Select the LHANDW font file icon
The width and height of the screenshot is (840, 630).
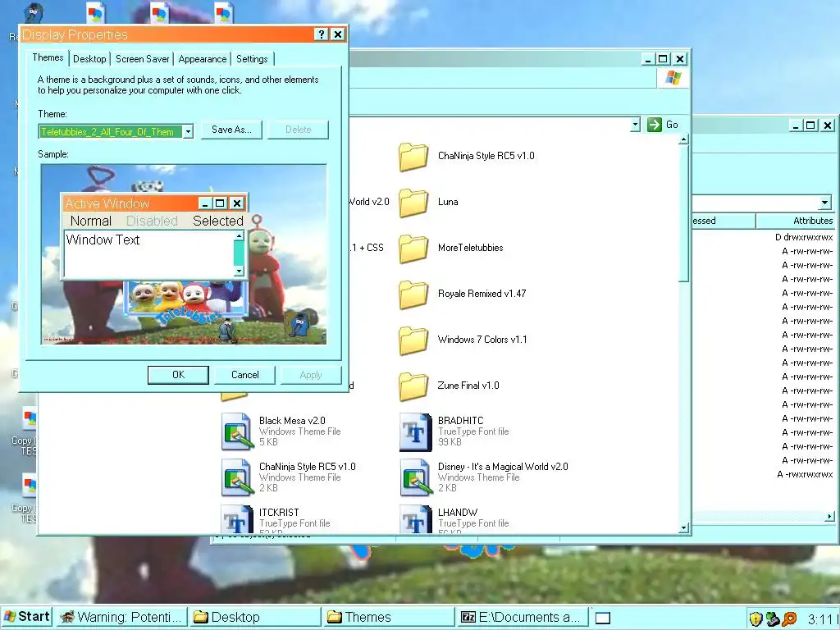coord(416,518)
